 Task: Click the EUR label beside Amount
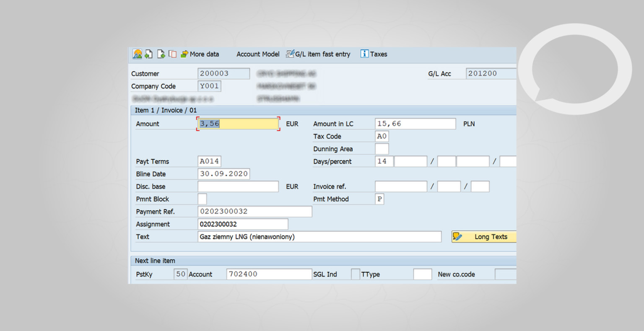click(292, 124)
